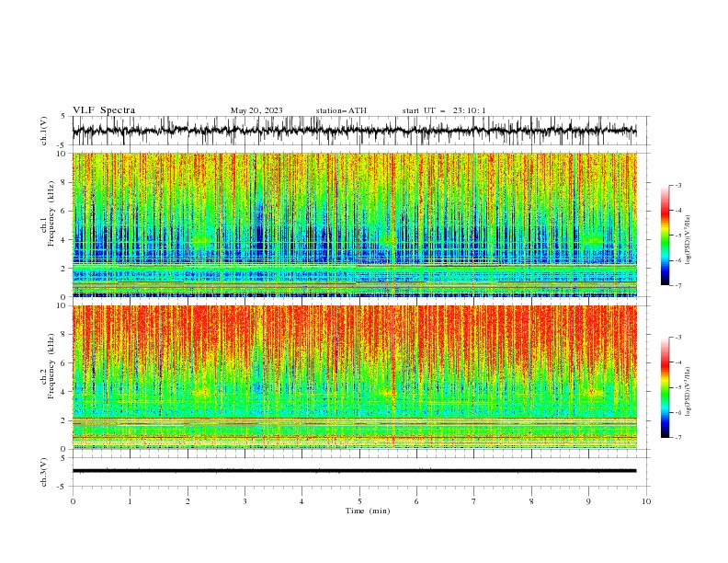
Task: Click the "start UT = 23:10:1" text
Action: click(443, 110)
